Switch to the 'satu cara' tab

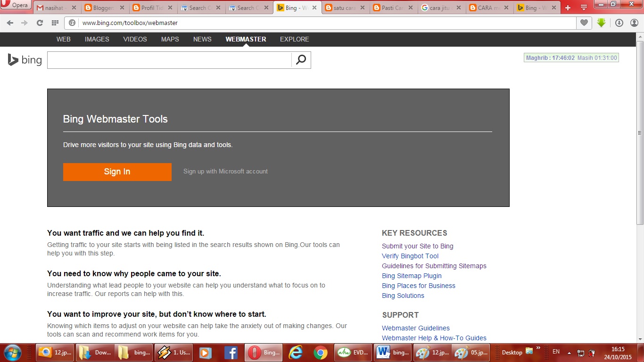[345, 8]
